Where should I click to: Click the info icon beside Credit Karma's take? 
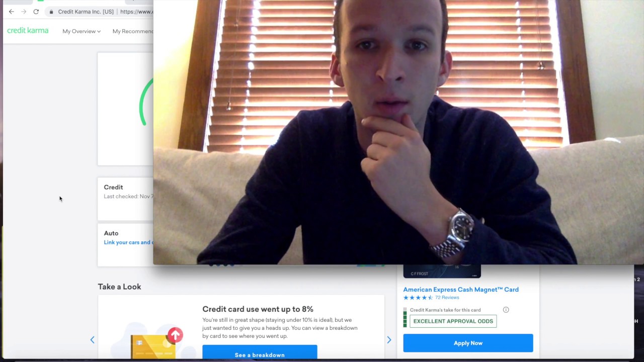coord(506,310)
